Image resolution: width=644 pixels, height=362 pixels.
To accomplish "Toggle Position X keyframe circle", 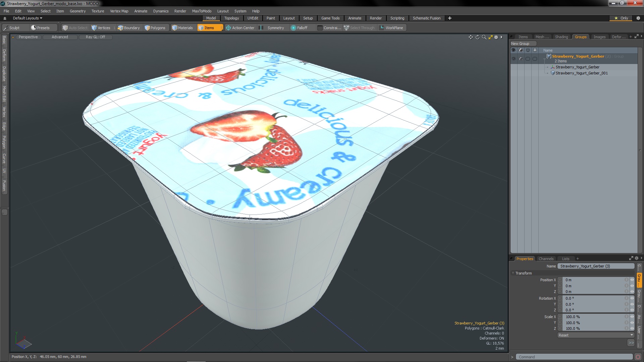I will (x=559, y=280).
